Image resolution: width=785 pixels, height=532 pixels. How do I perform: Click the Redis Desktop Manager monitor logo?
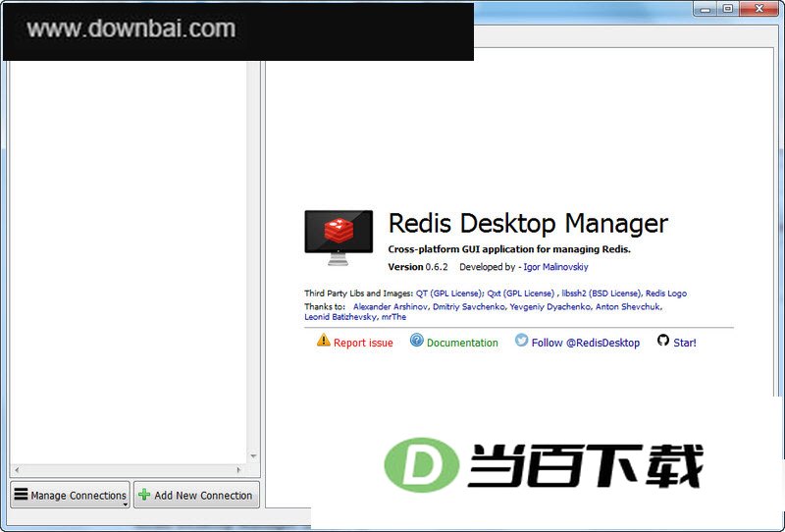[339, 238]
